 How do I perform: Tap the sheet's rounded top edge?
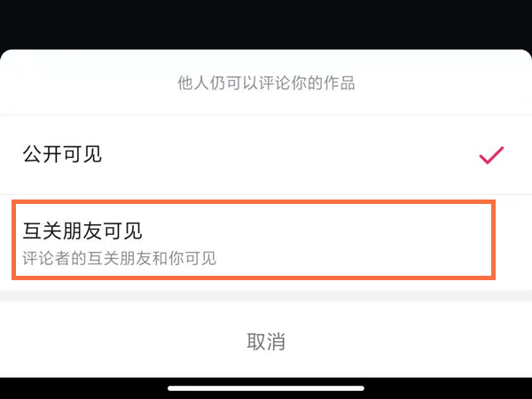coord(266,53)
